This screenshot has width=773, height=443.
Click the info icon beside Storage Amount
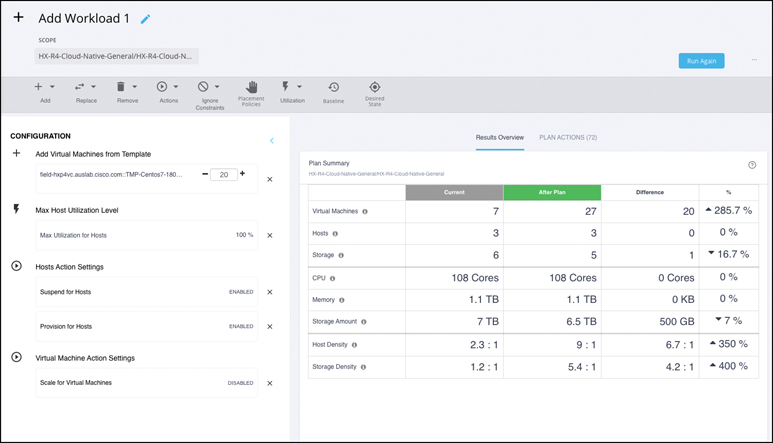tap(364, 322)
